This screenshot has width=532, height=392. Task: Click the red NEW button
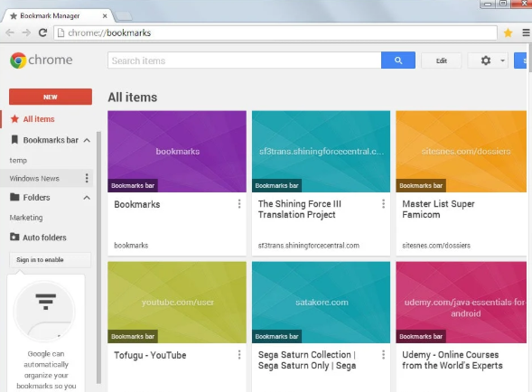click(x=51, y=97)
